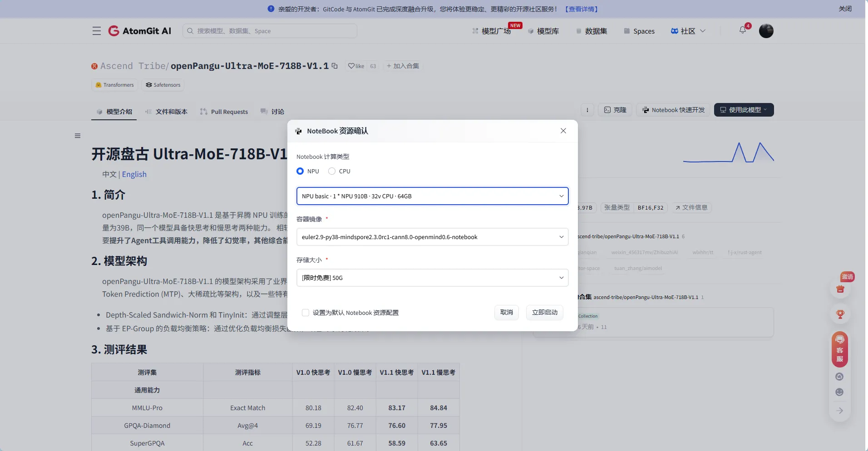Click the 3. 测评结果 heading
This screenshot has height=451, width=868.
coord(119,350)
